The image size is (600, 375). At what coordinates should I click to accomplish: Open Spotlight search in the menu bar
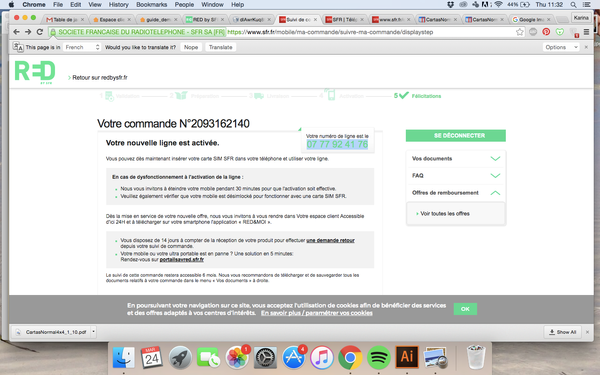573,5
